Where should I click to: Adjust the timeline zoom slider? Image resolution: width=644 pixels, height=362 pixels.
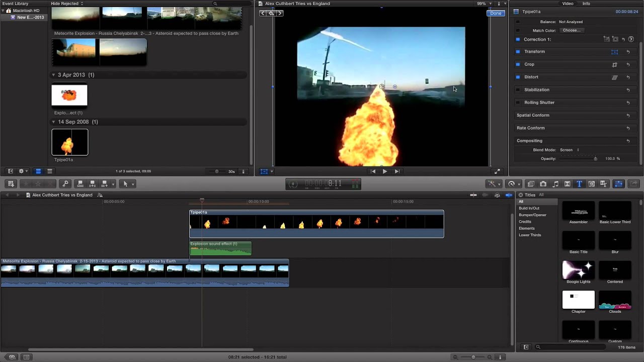(473, 357)
